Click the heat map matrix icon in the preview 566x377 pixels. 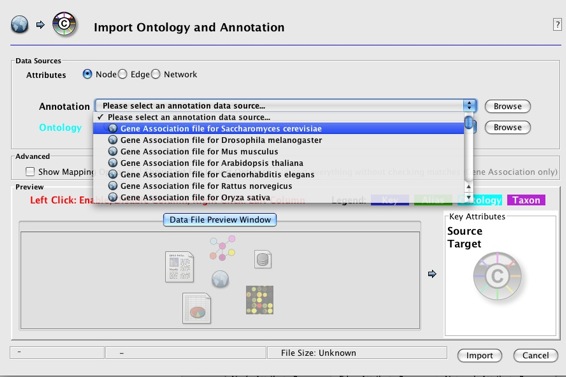coord(260,300)
